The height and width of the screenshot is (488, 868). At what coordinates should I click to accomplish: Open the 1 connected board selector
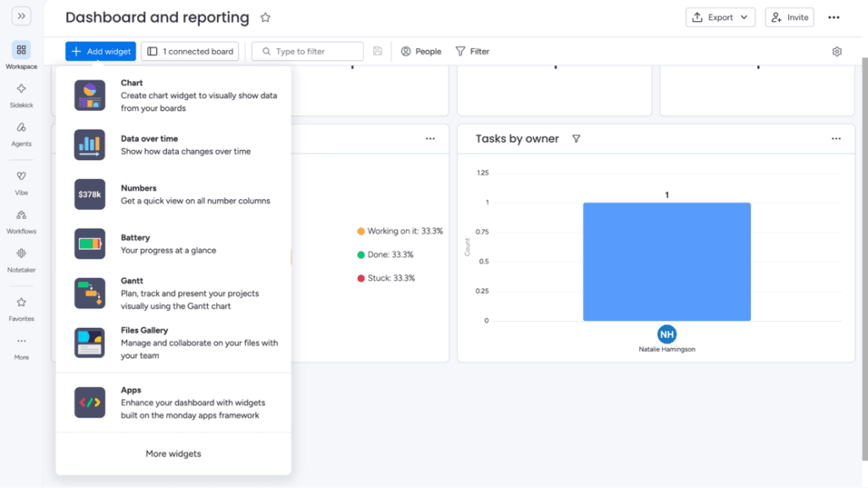190,52
